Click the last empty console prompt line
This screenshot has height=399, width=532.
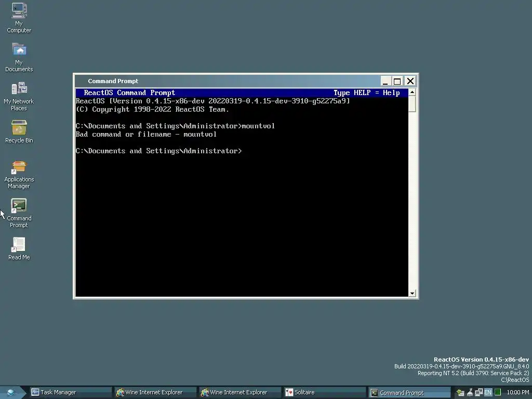(159, 151)
